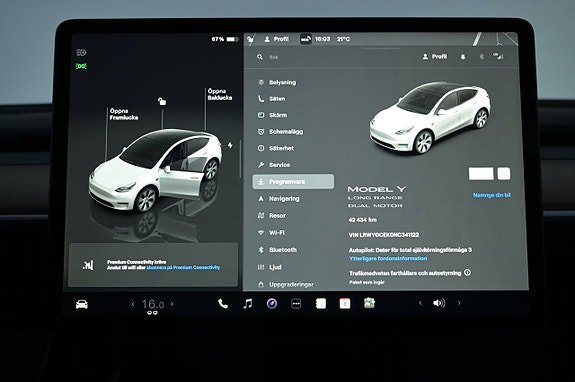Select the Programvara menu item
This screenshot has width=575, height=382.
[x=293, y=181]
